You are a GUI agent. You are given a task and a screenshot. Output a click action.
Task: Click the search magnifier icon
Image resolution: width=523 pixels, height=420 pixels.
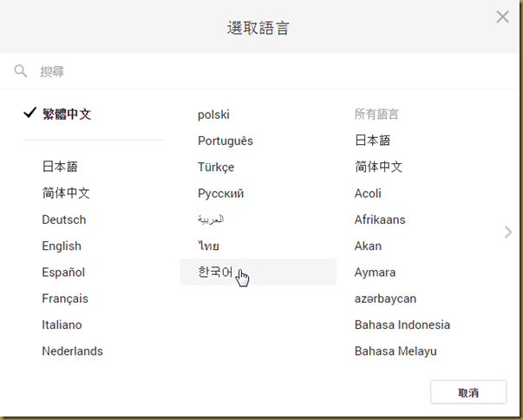20,71
